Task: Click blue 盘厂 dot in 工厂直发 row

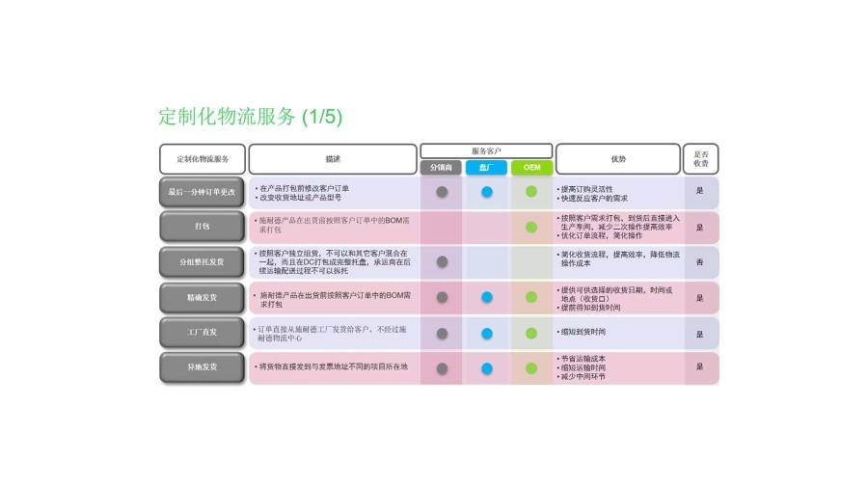Action: click(487, 333)
